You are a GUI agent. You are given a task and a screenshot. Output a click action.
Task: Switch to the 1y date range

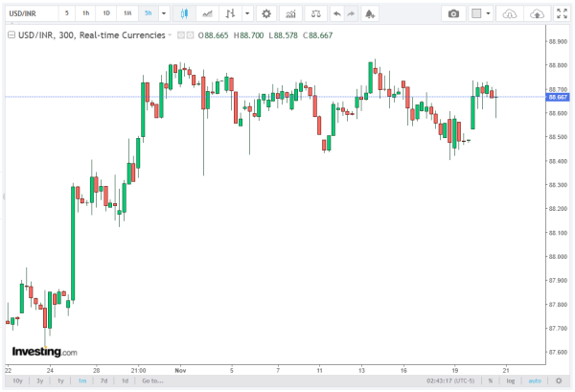(59, 381)
